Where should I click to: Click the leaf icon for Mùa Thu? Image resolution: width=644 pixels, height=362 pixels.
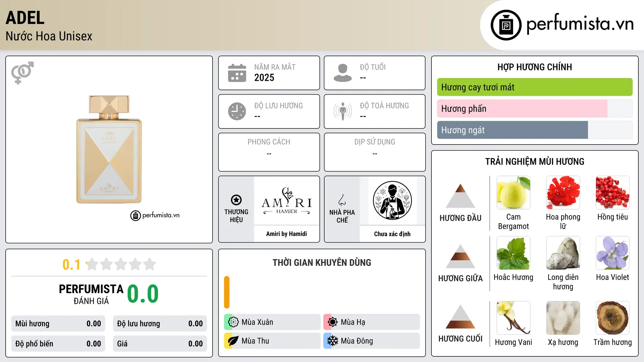[x=233, y=341]
